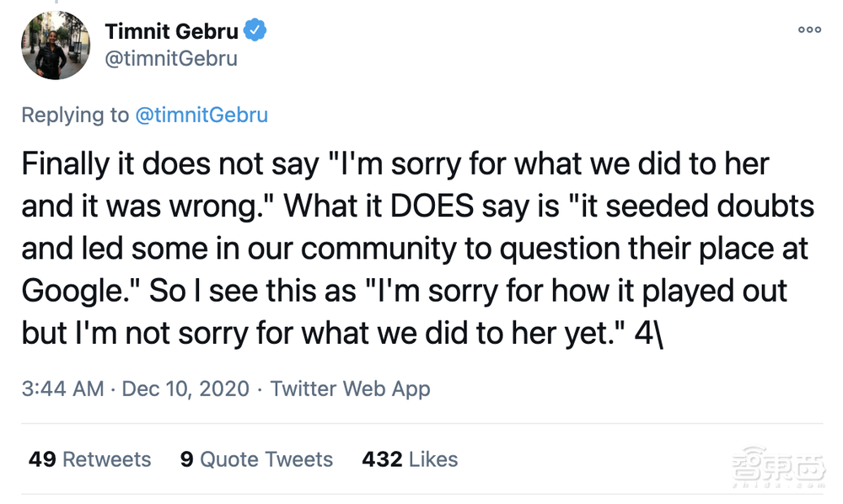Click the gray "Replying to" label
Screen dimensions: 843x504
[74, 115]
